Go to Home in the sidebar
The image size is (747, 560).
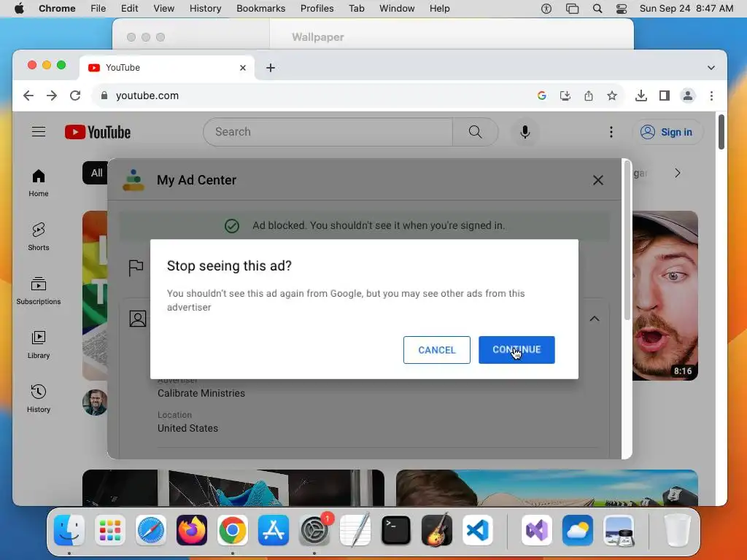[39, 183]
